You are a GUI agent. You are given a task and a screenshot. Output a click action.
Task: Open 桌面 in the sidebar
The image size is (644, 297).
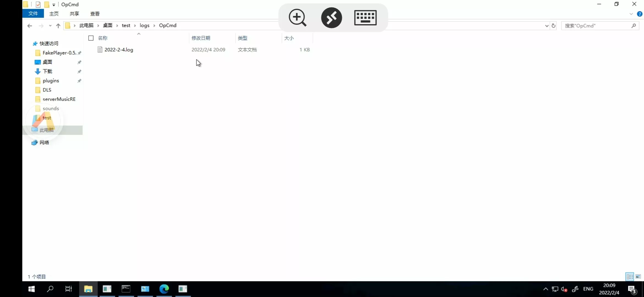coord(47,62)
